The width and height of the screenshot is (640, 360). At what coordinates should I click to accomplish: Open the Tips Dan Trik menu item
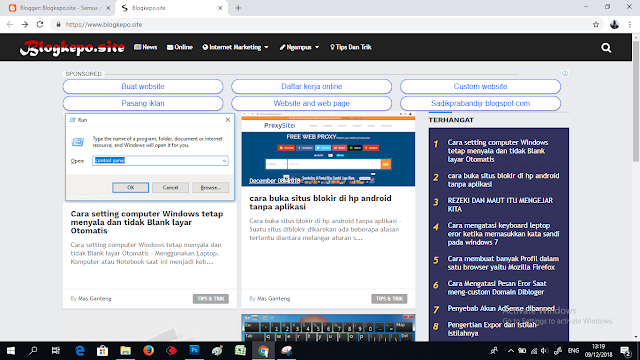click(x=351, y=47)
